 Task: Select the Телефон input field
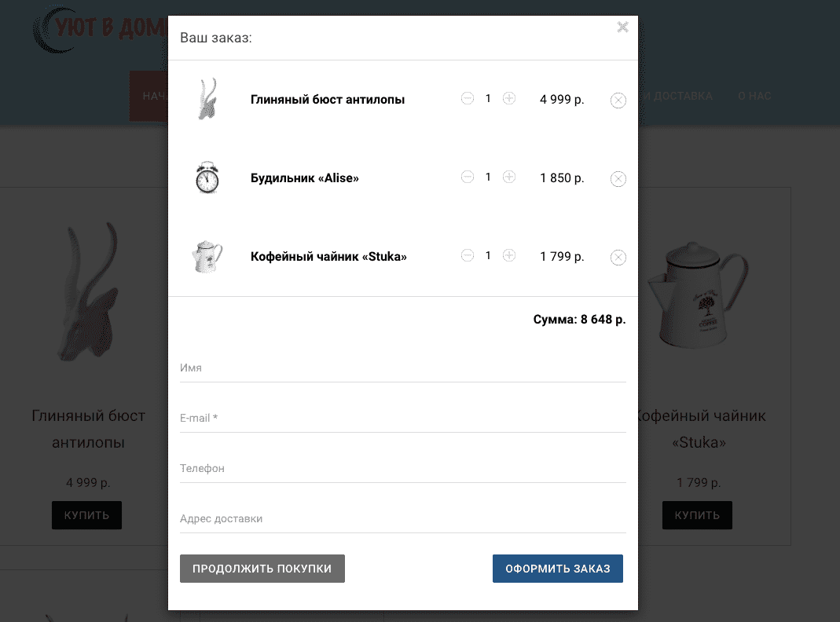403,469
